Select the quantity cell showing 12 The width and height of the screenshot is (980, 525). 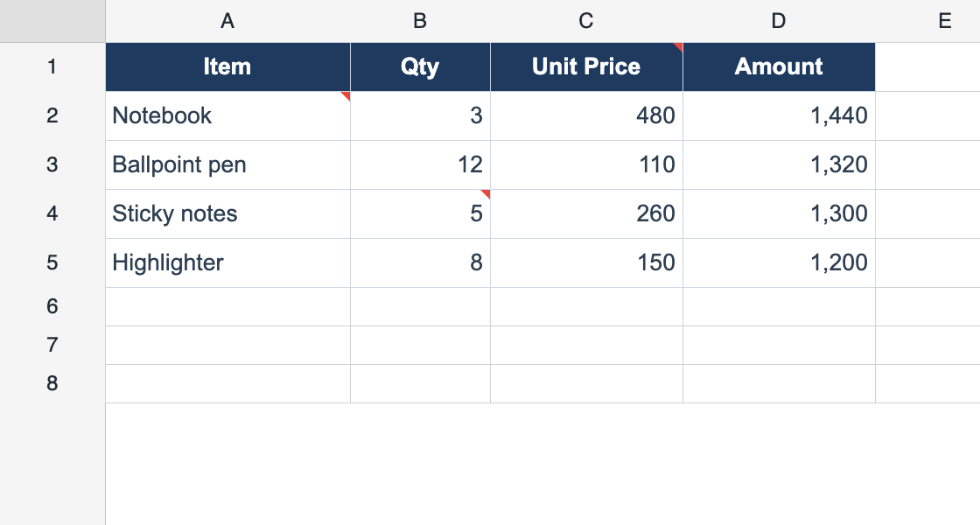421,165
